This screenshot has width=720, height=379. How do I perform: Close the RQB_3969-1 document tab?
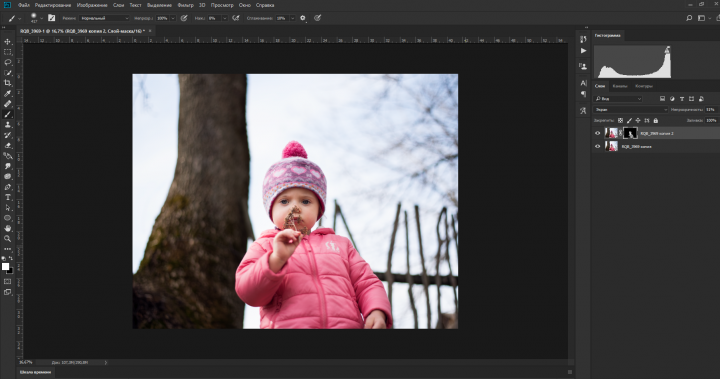(150, 31)
